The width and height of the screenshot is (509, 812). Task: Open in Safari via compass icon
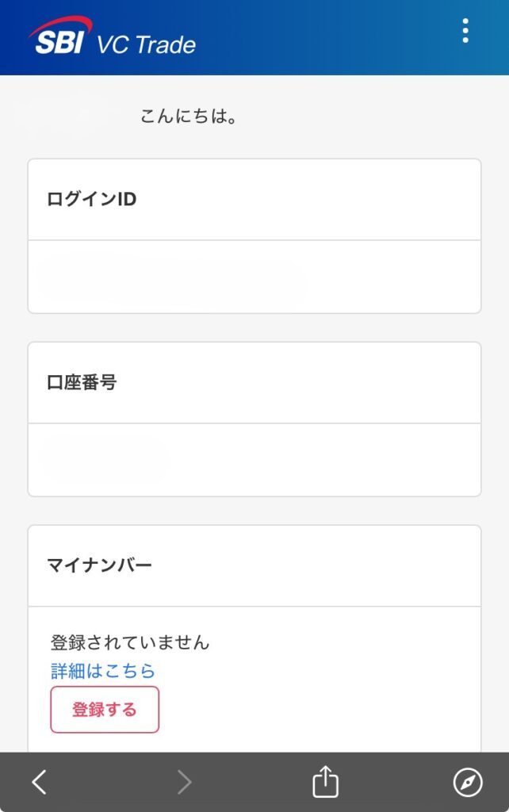click(x=467, y=783)
